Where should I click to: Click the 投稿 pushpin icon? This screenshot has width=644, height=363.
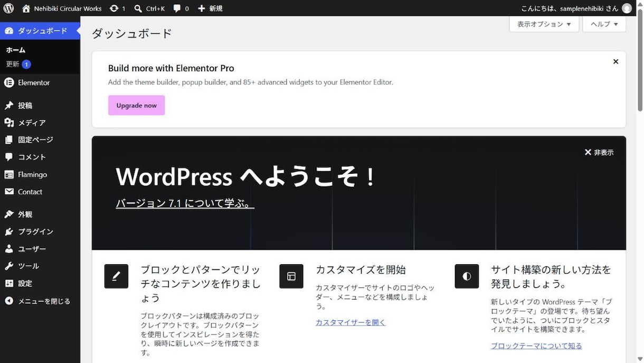pyautogui.click(x=9, y=106)
